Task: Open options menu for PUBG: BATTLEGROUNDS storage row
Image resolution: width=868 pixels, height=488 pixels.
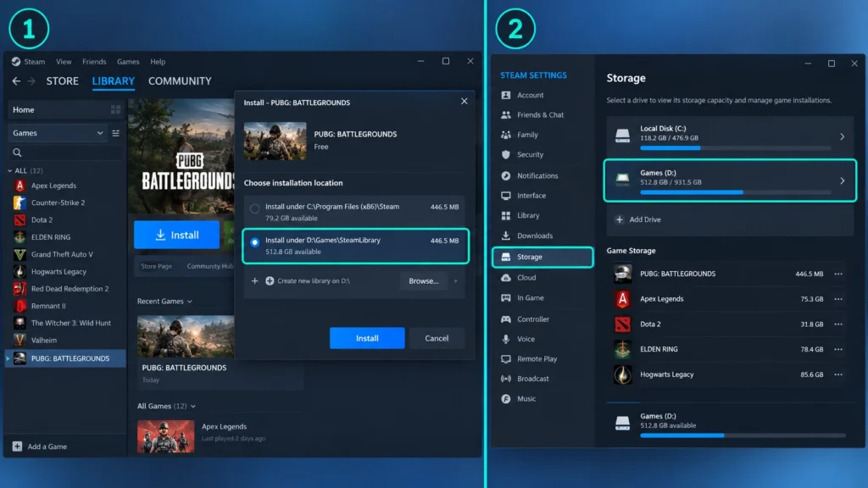Action: [x=838, y=274]
